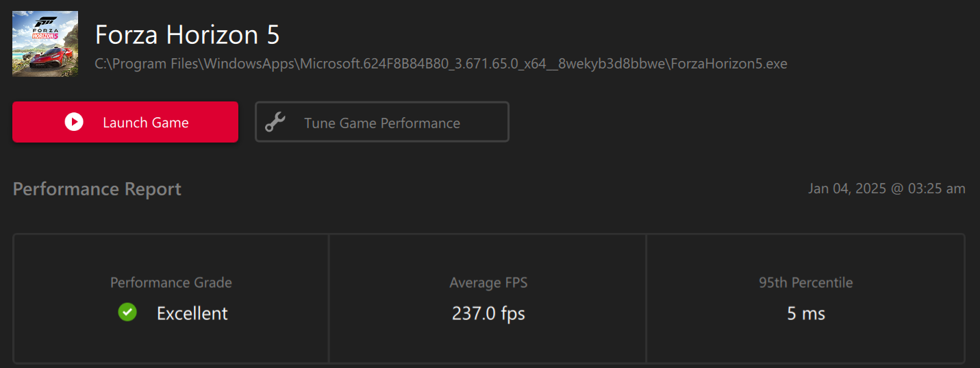Launch the game with the red button

click(x=125, y=122)
